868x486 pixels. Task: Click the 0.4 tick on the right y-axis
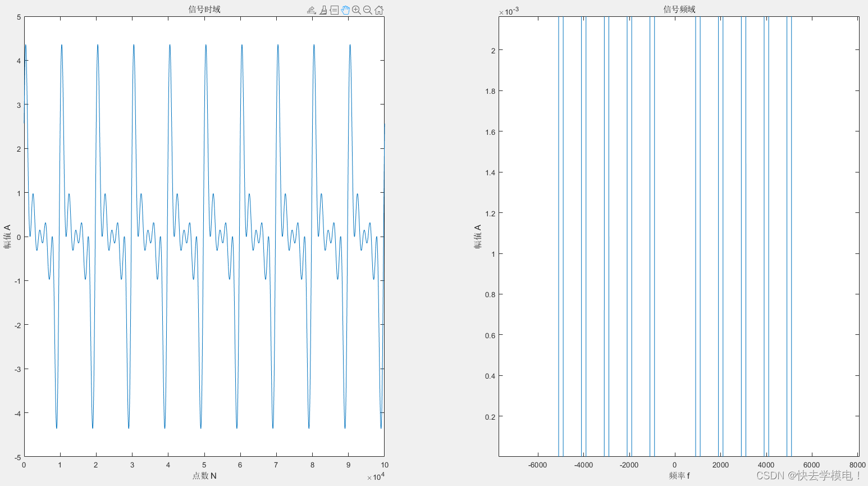490,376
